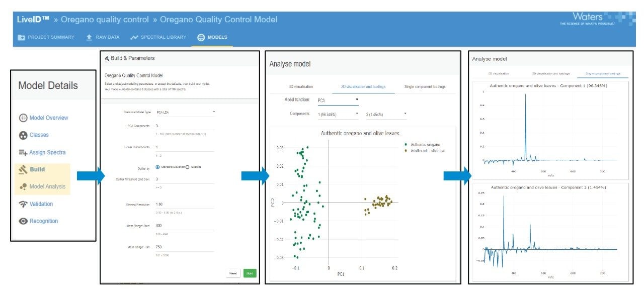Screen dimensions: 644x295
Task: Open Recognition link
Action: (44, 221)
